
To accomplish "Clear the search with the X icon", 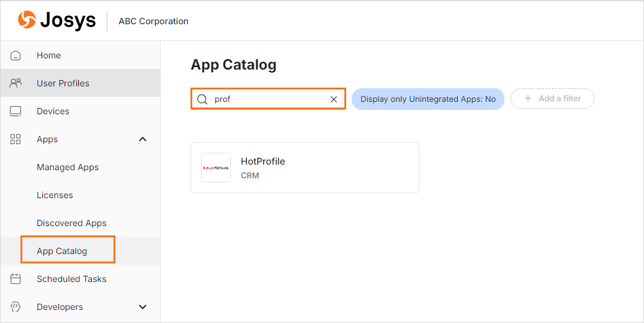I will tap(334, 99).
